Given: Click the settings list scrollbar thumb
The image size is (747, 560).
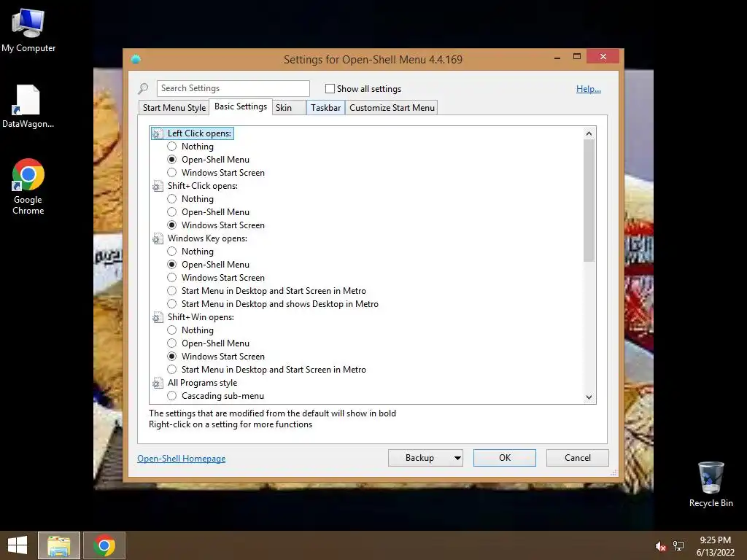Looking at the screenshot, I should [x=589, y=201].
